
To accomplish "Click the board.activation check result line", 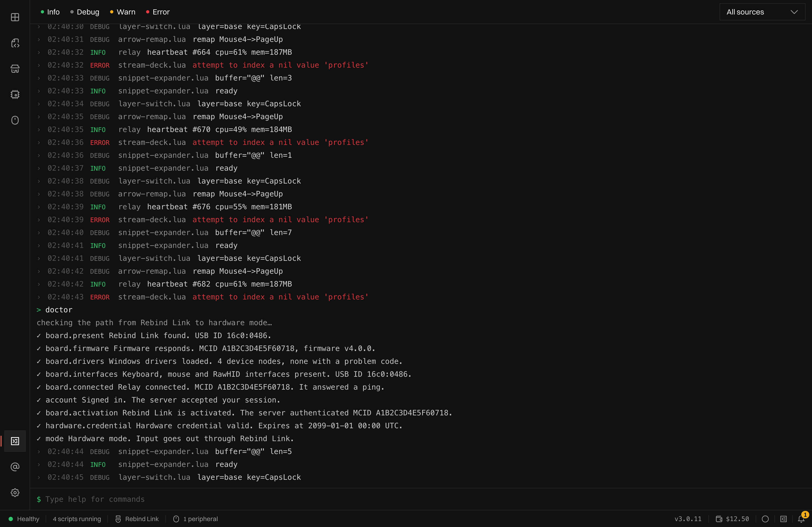I will 244,413.
